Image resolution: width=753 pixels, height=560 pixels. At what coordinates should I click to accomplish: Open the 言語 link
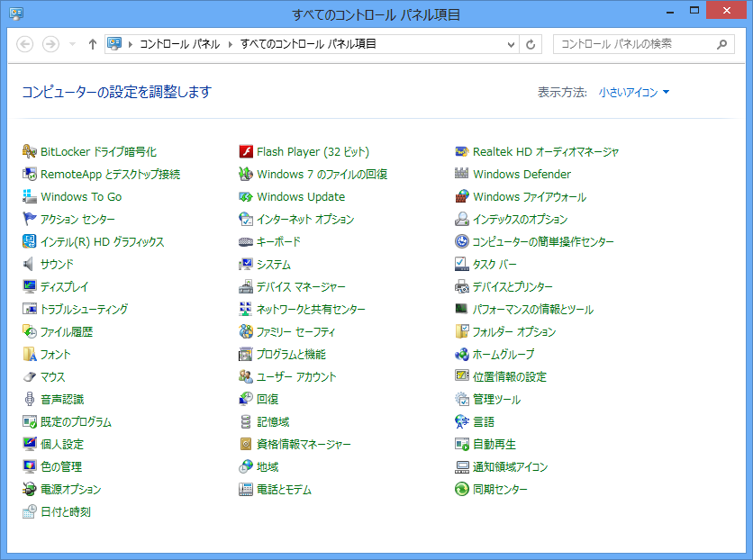[x=484, y=421]
